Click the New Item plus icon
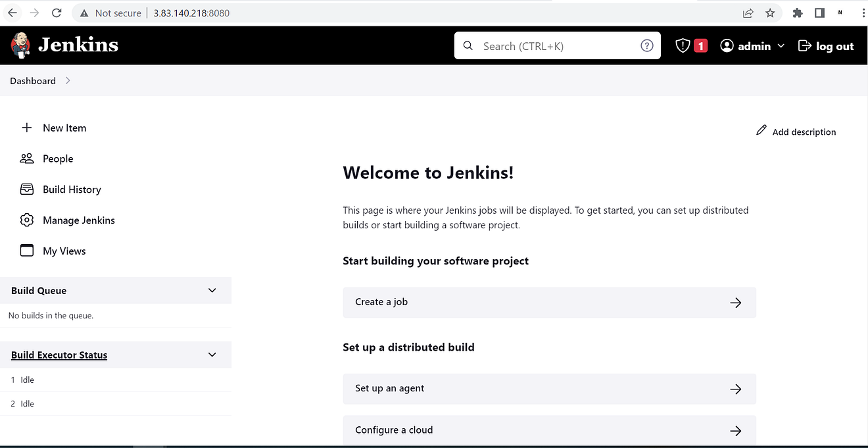The width and height of the screenshot is (868, 448). tap(27, 128)
